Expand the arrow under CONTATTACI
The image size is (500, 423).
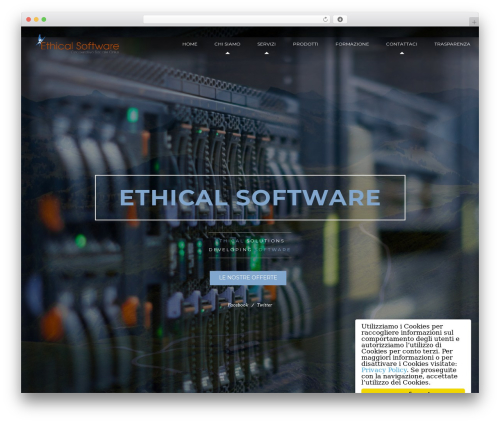pos(402,53)
